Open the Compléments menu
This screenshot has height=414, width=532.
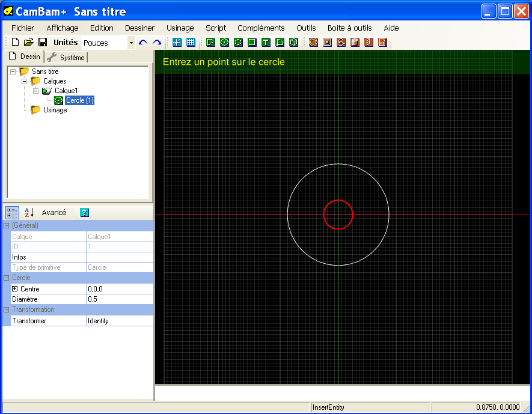click(x=261, y=28)
